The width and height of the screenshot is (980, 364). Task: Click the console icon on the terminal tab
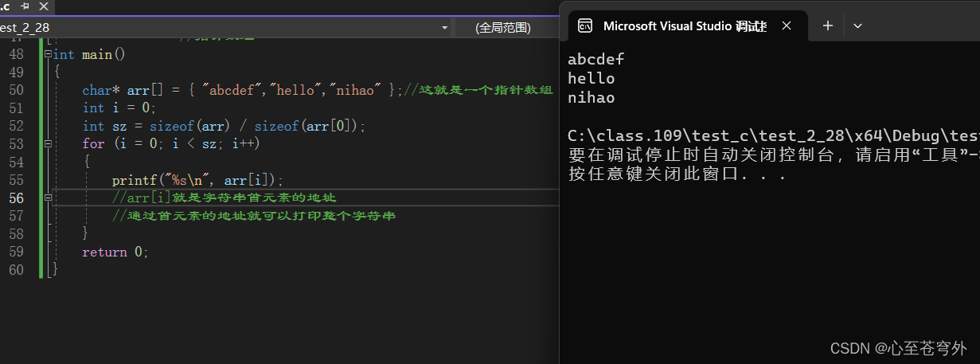point(584,25)
